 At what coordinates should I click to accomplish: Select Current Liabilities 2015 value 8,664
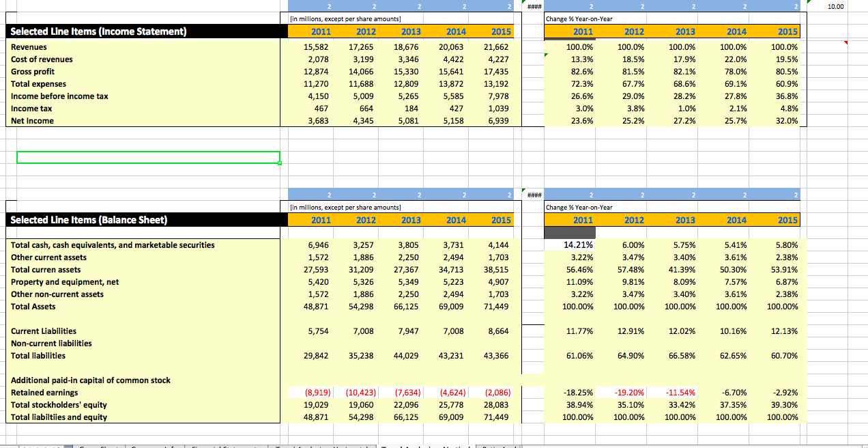point(499,331)
